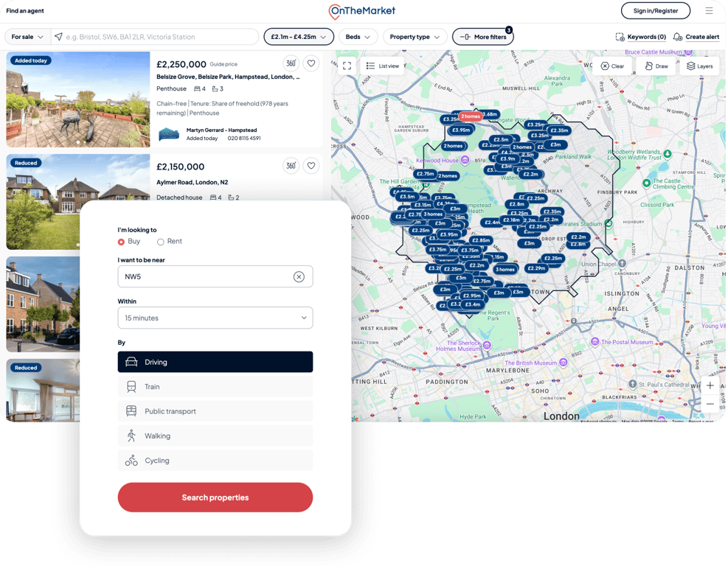The height and width of the screenshot is (566, 728).
Task: Clear the drawn map area
Action: click(611, 65)
